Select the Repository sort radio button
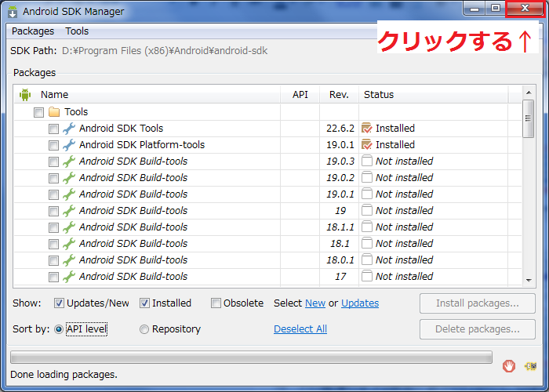 144,329
